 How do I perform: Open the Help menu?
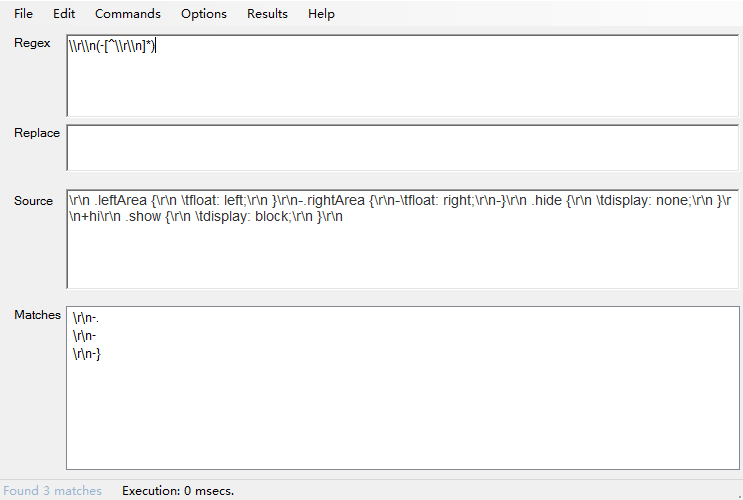(x=321, y=14)
